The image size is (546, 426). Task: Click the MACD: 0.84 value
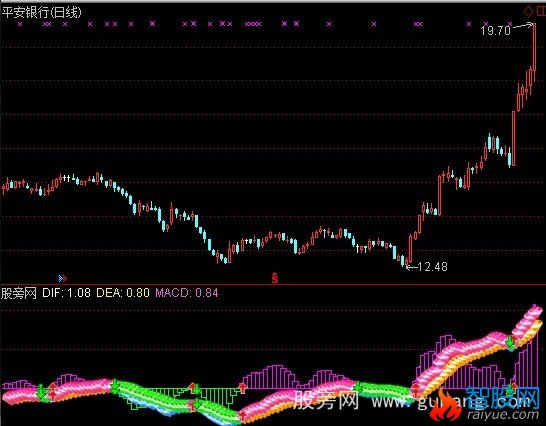click(187, 293)
